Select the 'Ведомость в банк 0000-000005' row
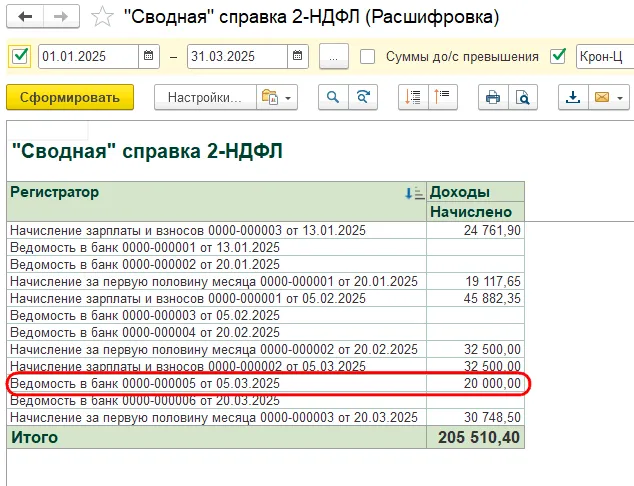The width and height of the screenshot is (634, 486). 144,384
